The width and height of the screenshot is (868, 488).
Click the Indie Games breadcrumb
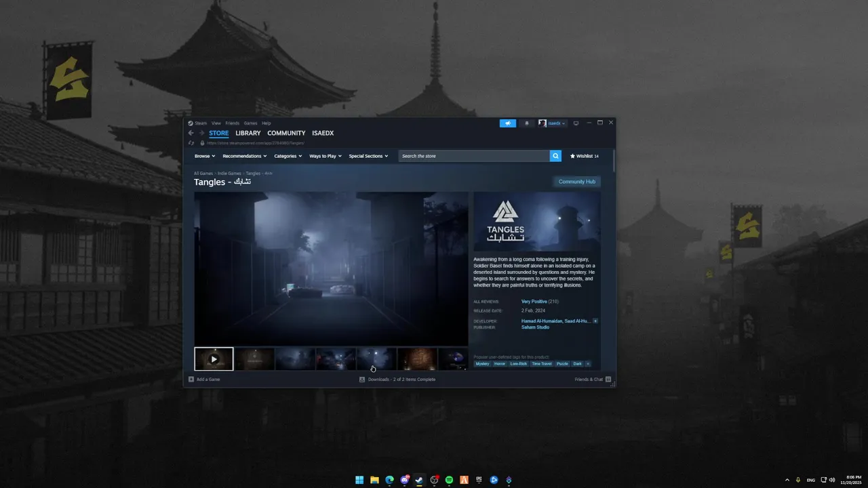(x=229, y=174)
